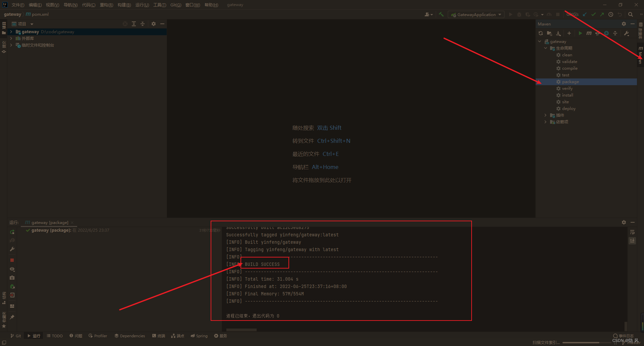Open search everywhere magnifier icon
The width and height of the screenshot is (644, 346).
point(631,14)
